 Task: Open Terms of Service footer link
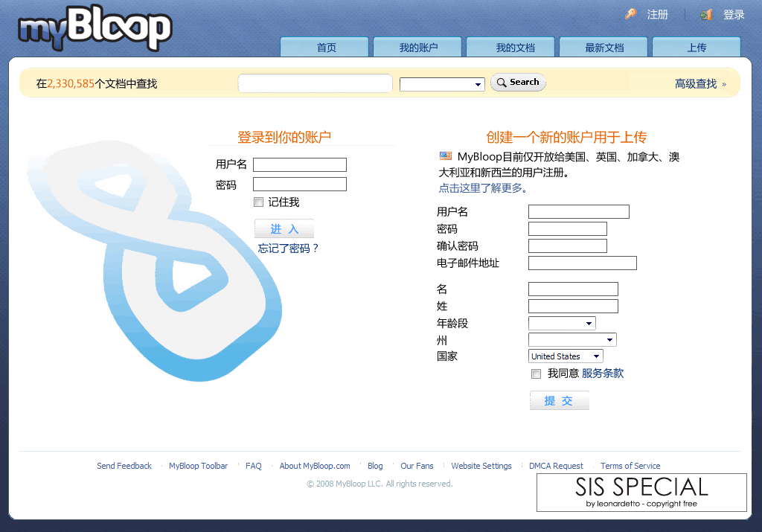pyautogui.click(x=630, y=466)
